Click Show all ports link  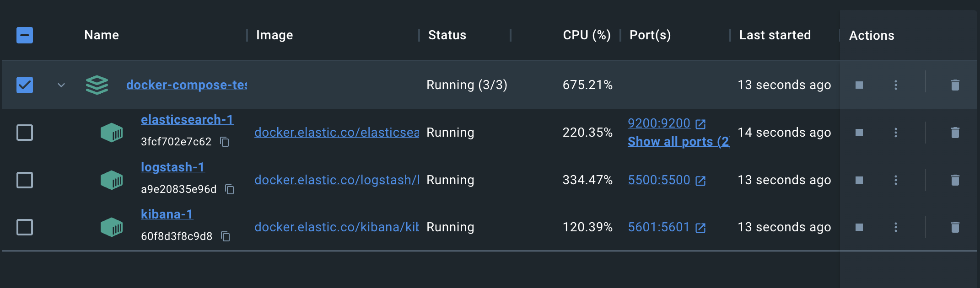click(x=678, y=142)
